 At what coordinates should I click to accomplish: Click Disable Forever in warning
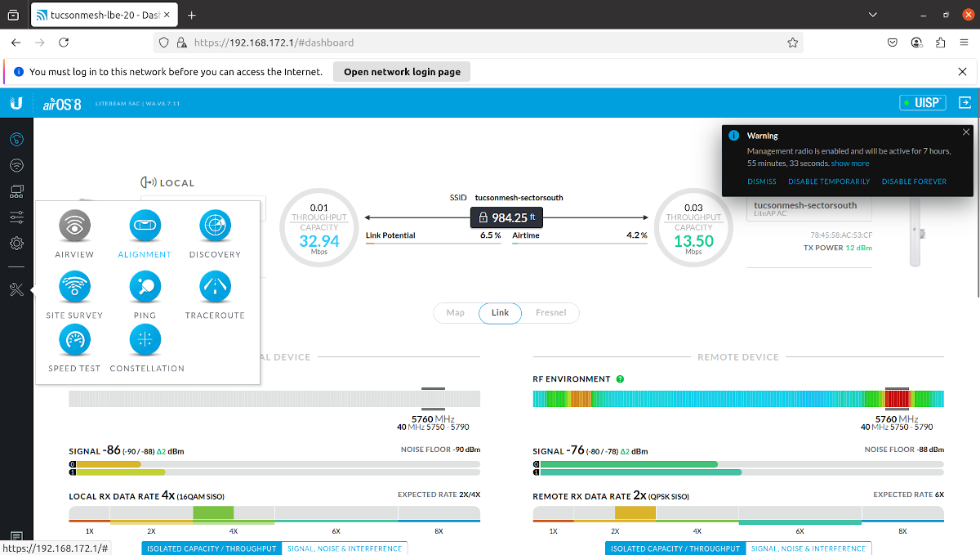[x=914, y=181]
